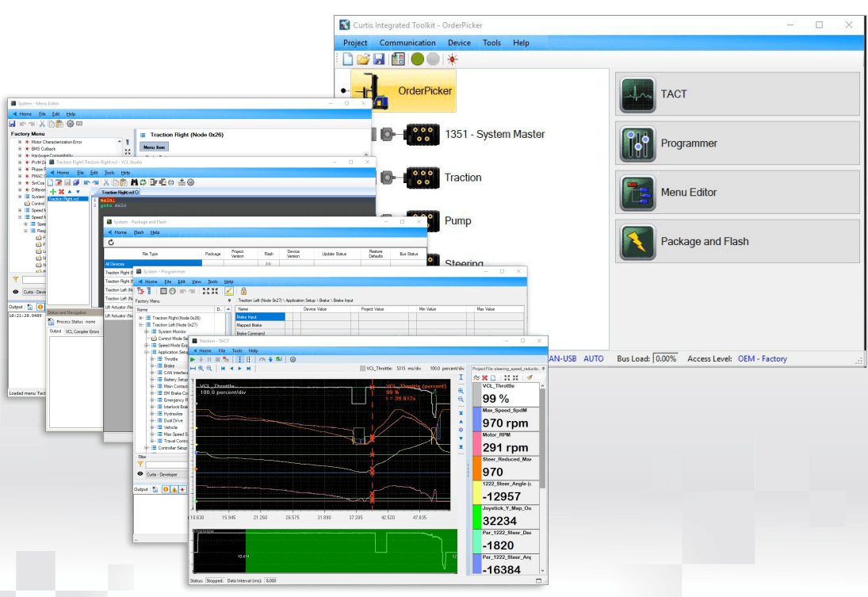868x597 pixels.
Task: Click the Menu Item button for Traction Right
Action: point(155,146)
